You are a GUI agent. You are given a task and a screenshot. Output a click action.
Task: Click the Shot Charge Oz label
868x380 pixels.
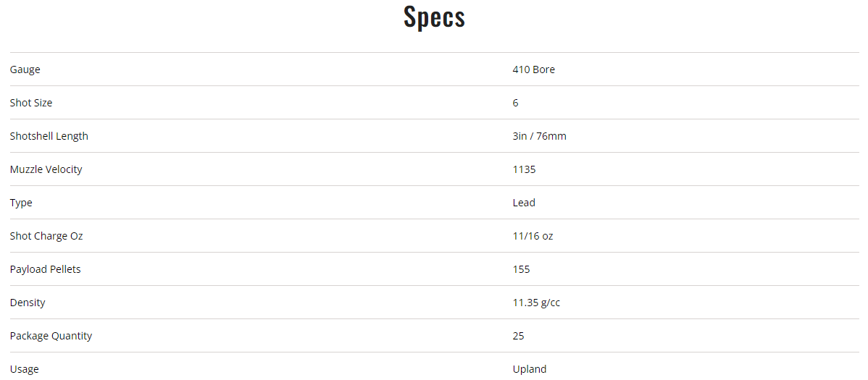pyautogui.click(x=46, y=236)
